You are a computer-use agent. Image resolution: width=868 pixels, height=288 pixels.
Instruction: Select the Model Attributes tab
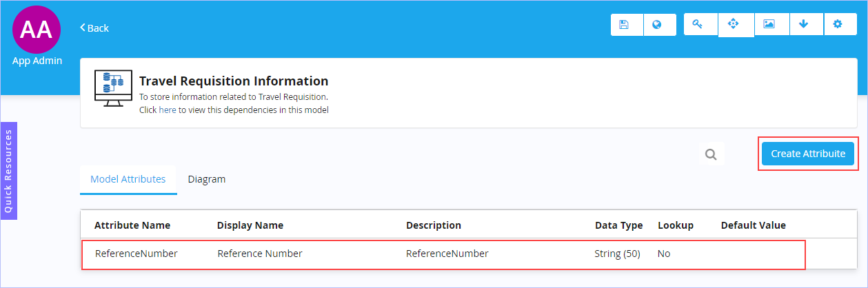click(x=128, y=179)
